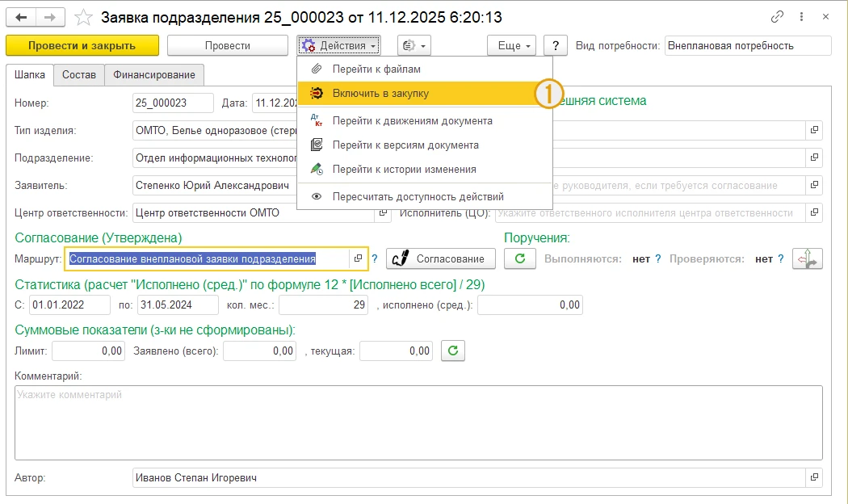Image resolution: width=848 pixels, height=504 pixels.
Task: Go forward with the right arrow button
Action: tap(50, 17)
